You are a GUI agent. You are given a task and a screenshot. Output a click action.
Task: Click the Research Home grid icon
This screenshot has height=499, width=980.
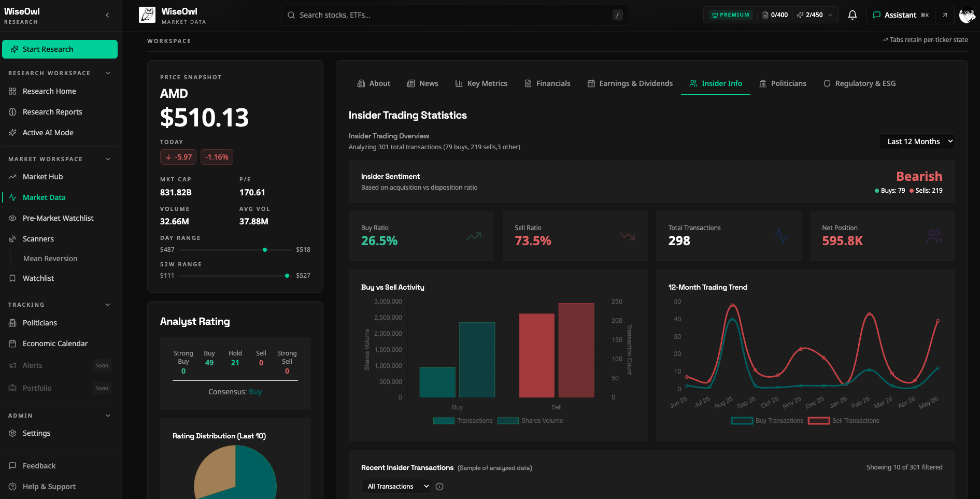click(12, 91)
